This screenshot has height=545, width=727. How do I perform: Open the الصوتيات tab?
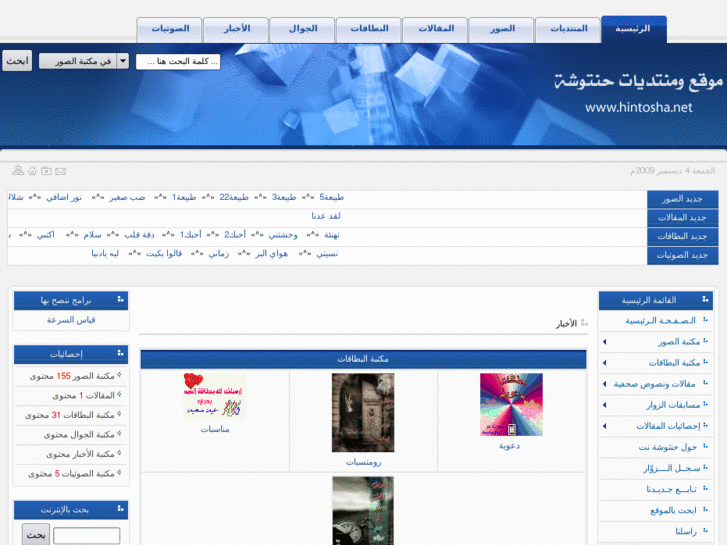[x=170, y=30]
